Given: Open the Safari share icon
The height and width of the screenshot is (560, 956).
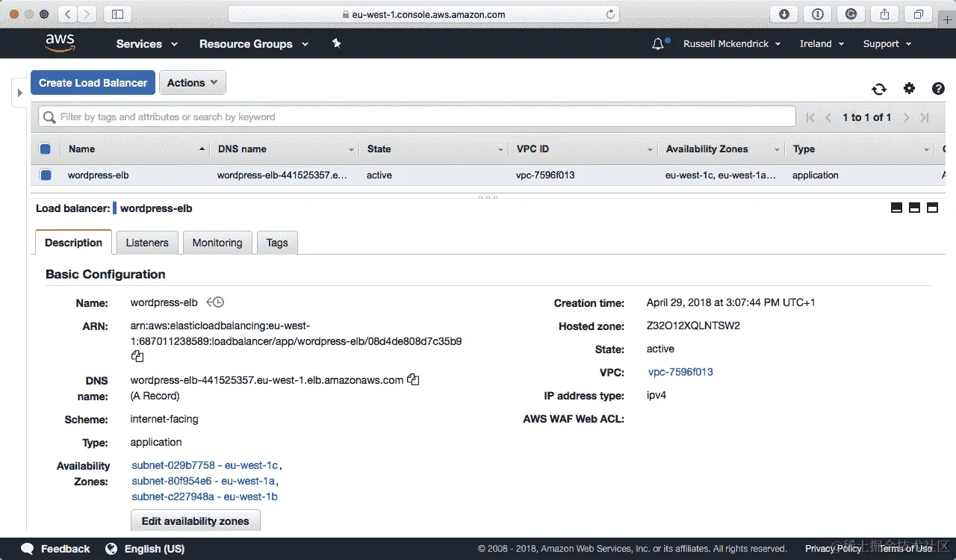Looking at the screenshot, I should tap(885, 14).
